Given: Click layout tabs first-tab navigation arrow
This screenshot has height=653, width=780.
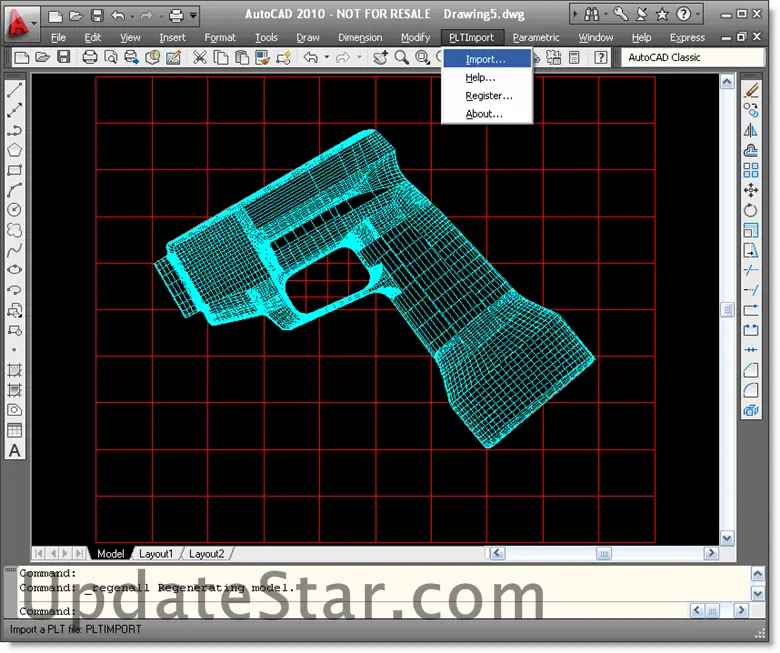Looking at the screenshot, I should click(39, 553).
